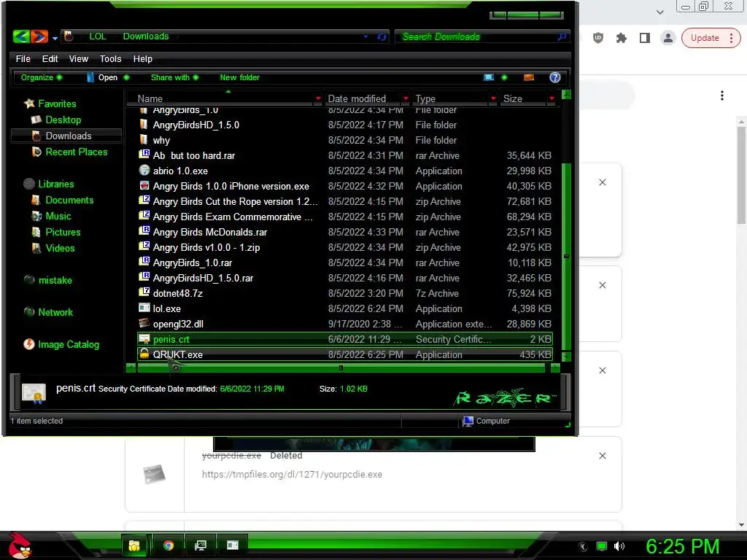Select dotnet48.7z archive icon

(x=144, y=292)
